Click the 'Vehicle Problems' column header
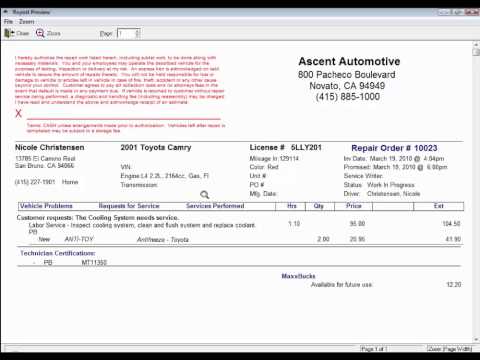Screen dimensions: 480x360 46,206
